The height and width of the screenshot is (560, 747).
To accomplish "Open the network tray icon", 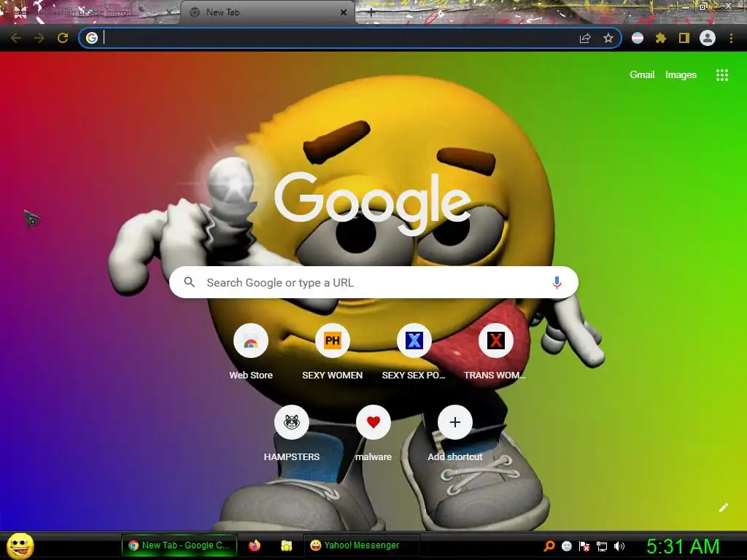I will [602, 546].
